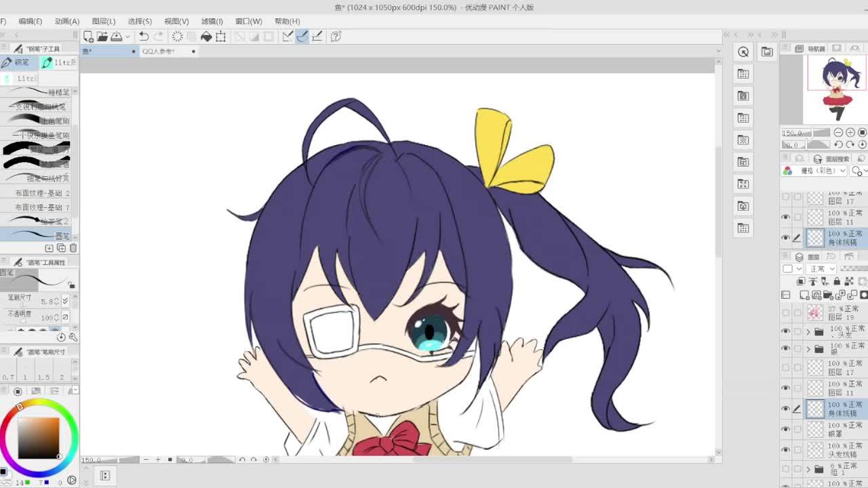Undo the last stroke
Image resolution: width=868 pixels, height=488 pixels.
144,36
